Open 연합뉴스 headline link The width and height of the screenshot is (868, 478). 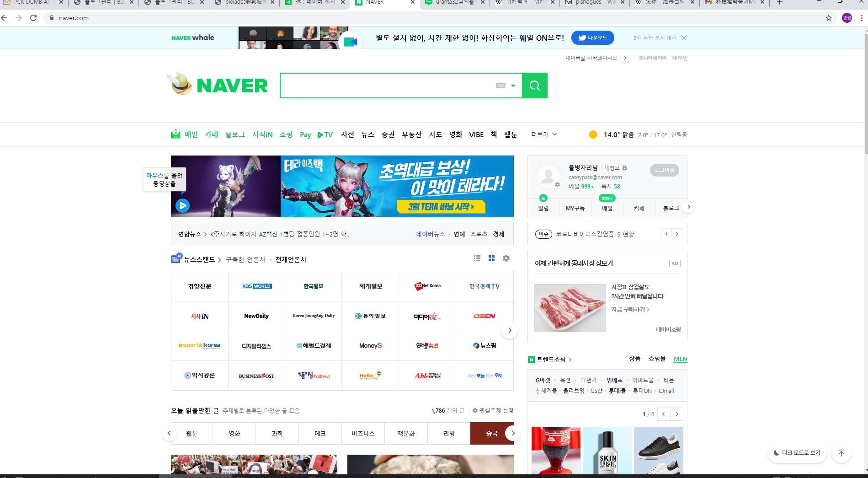tap(281, 234)
